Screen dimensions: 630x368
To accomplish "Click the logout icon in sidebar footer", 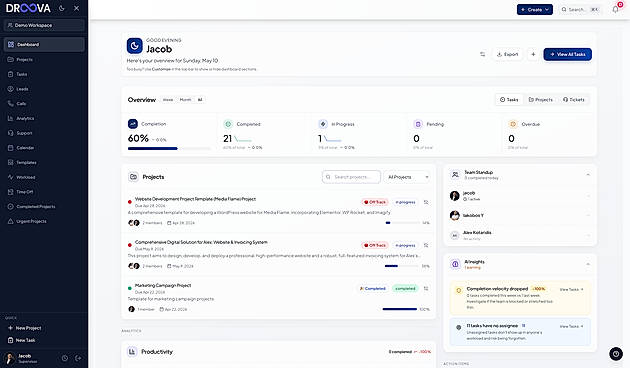I will 78,358.
